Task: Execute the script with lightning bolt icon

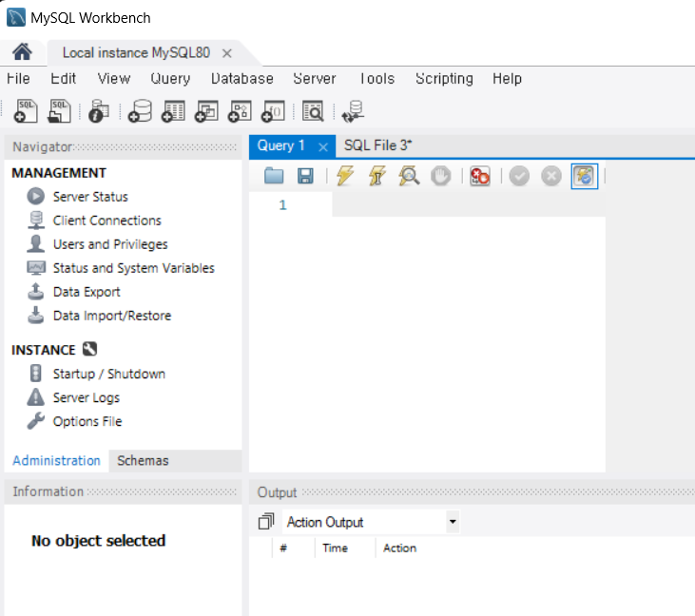Action: click(x=345, y=176)
